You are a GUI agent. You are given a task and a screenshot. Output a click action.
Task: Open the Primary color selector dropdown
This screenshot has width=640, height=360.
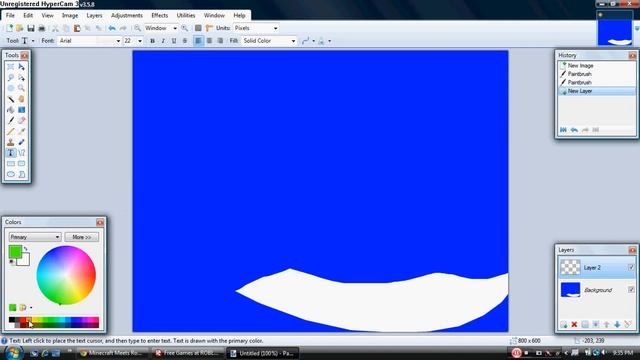coord(35,237)
